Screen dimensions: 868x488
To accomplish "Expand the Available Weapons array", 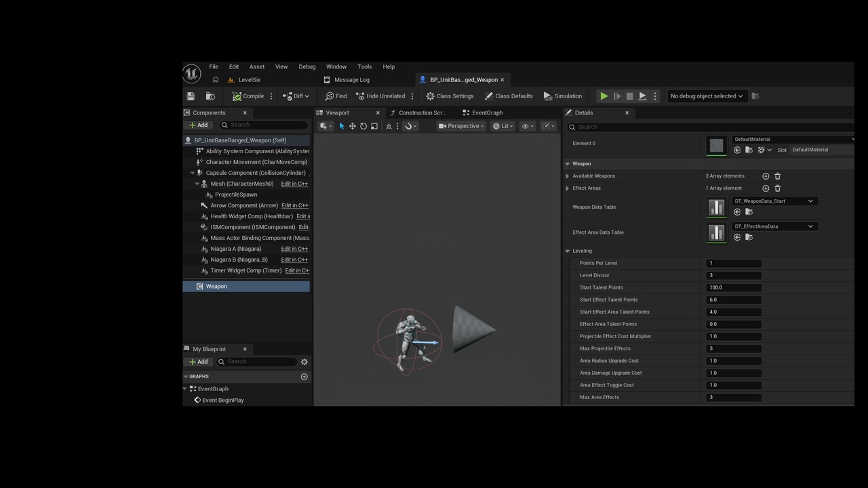I will [568, 176].
